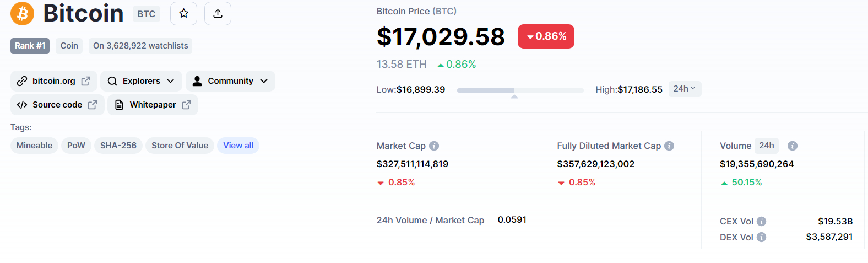The width and height of the screenshot is (868, 263).
Task: Show DEX Vol info tooltip icon
Action: click(762, 237)
